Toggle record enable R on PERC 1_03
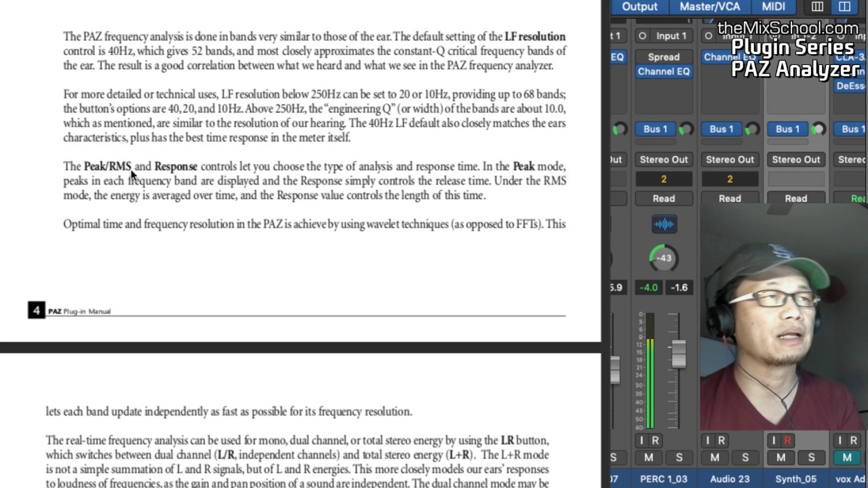 tap(655, 441)
